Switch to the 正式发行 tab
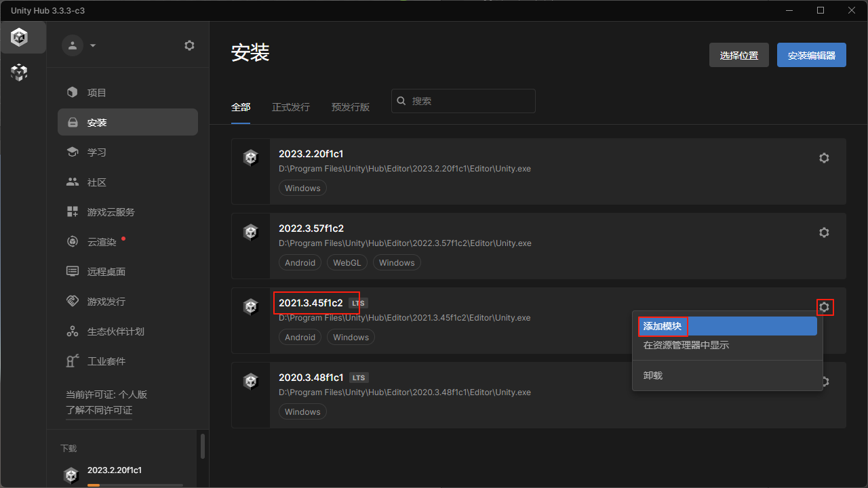 point(291,107)
